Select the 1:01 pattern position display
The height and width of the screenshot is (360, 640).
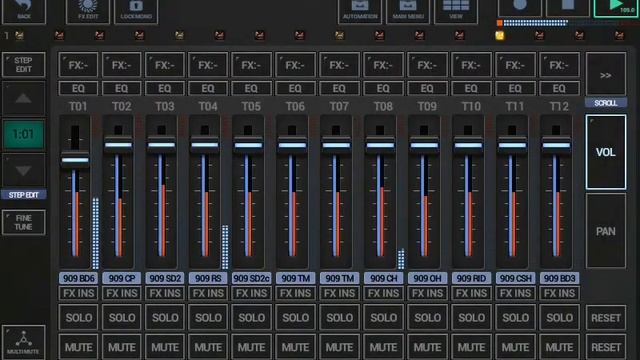24,134
